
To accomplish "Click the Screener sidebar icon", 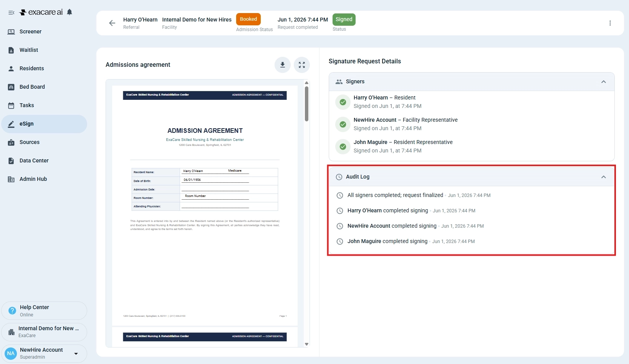I will [11, 31].
